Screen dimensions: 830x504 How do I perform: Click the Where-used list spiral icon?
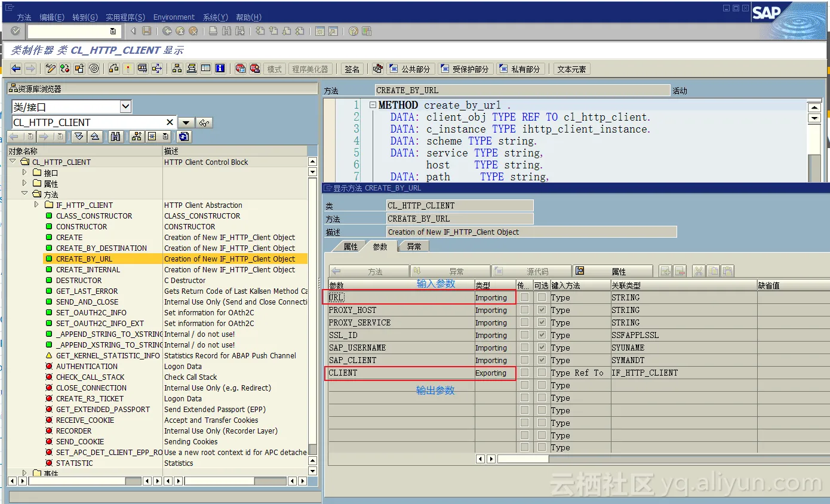tap(94, 69)
